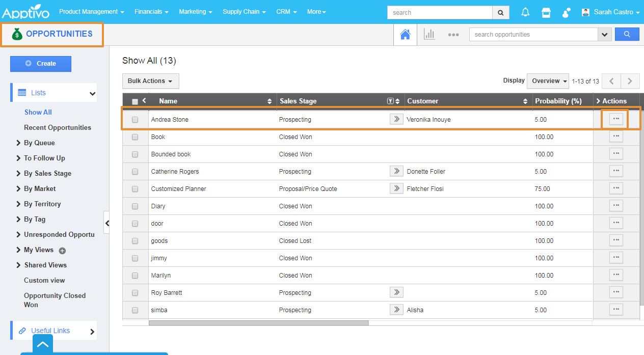
Task: Click the blue opportunities search magnifier button
Action: [627, 35]
